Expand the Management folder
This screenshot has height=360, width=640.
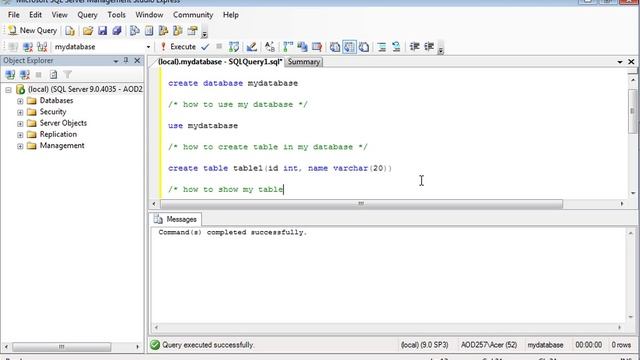[x=20, y=146]
